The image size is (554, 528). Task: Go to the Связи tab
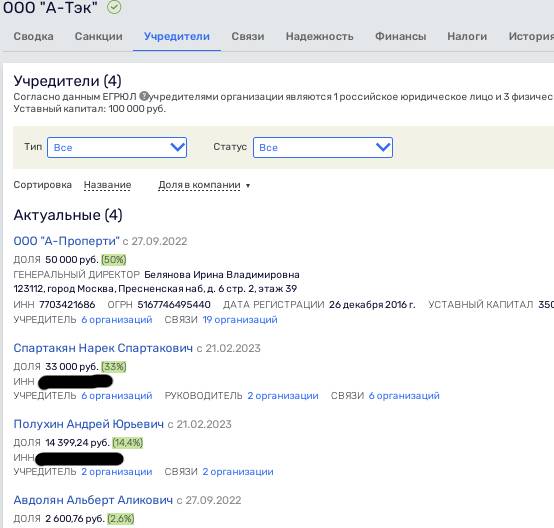pos(248,36)
